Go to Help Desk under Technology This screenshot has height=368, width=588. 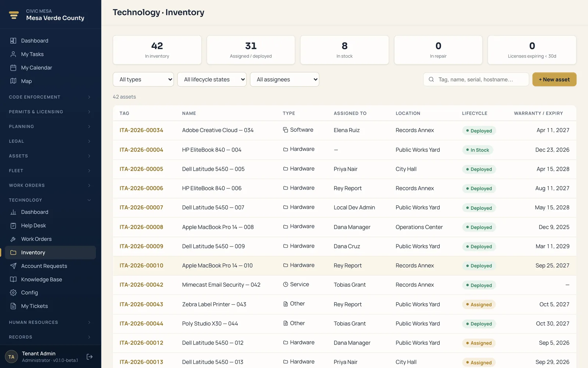[x=50, y=226]
